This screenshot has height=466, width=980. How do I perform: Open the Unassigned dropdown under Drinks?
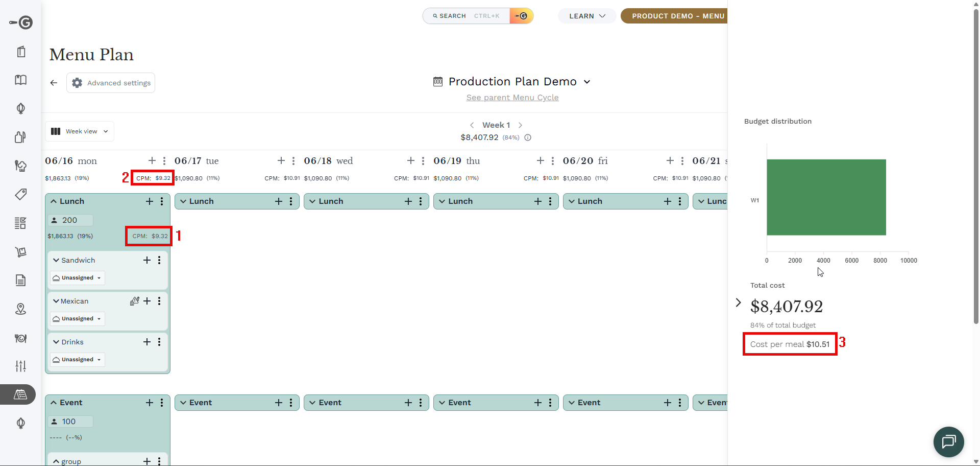click(77, 360)
